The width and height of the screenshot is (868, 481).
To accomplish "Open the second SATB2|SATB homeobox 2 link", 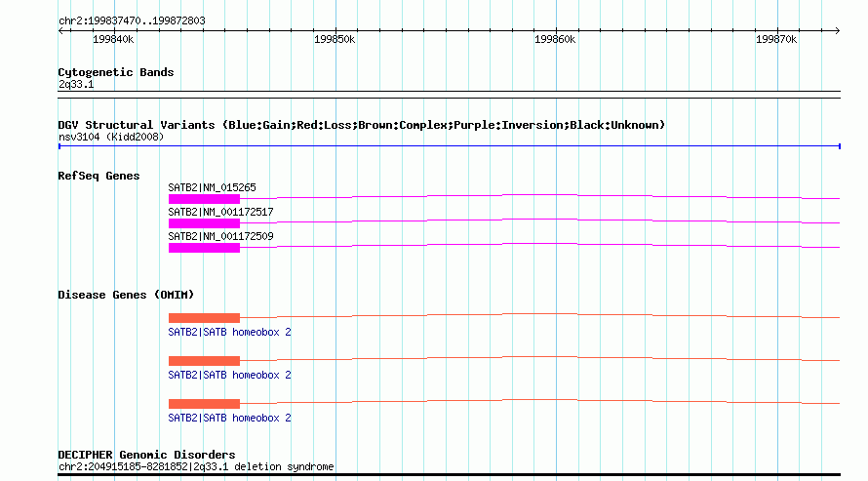I will [x=230, y=376].
